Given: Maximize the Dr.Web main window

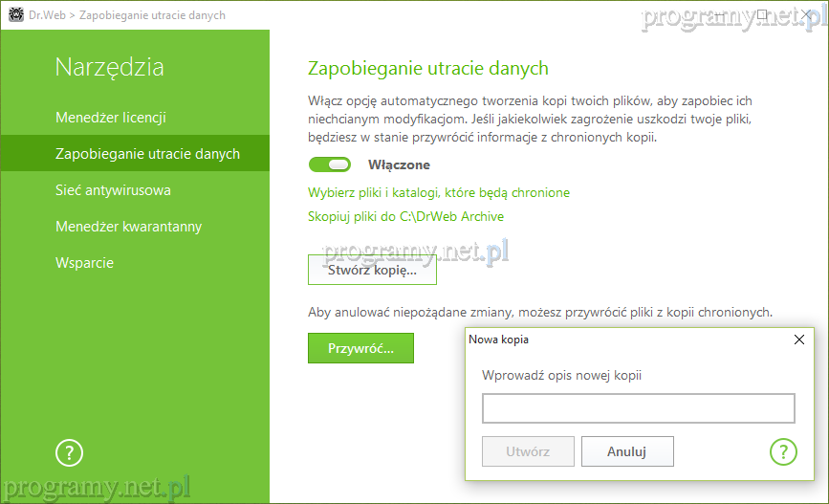Looking at the screenshot, I should click(762, 15).
